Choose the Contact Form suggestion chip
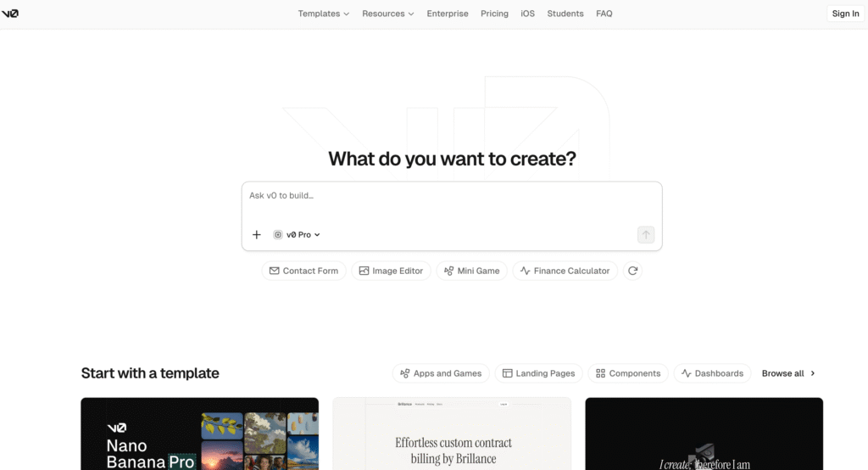Viewport: 868px width, 470px height. pyautogui.click(x=303, y=271)
